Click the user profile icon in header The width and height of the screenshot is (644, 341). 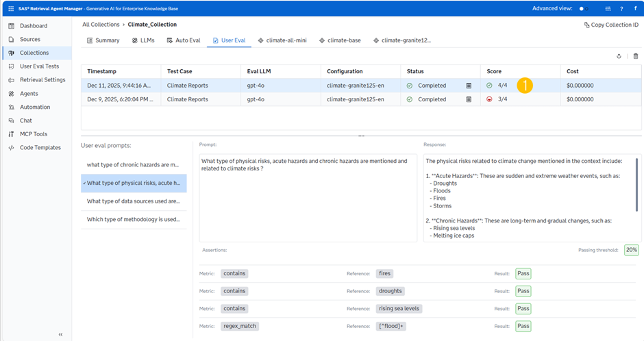coord(635,9)
